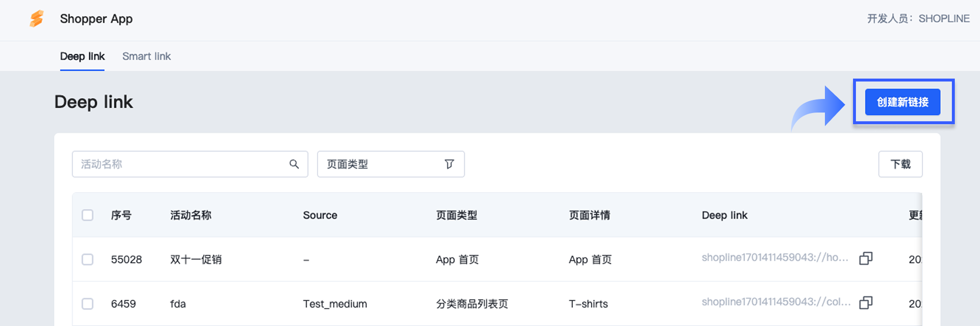The width and height of the screenshot is (980, 326).
Task: Switch to the Smart link tab
Action: 146,56
